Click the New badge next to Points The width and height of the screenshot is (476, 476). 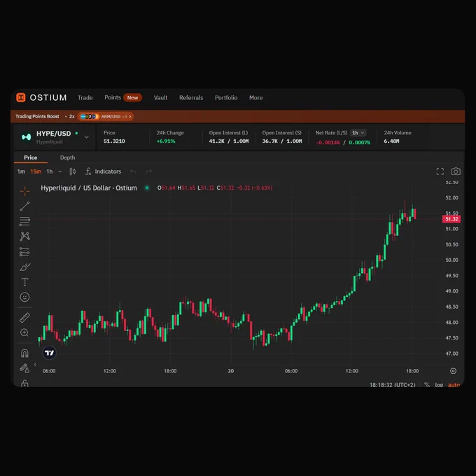132,97
